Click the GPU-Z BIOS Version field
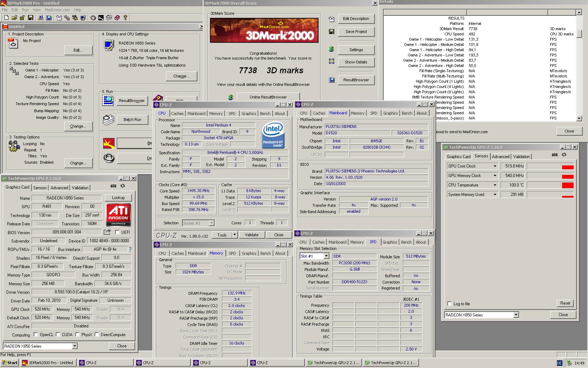This screenshot has width=588, height=368. point(66,232)
